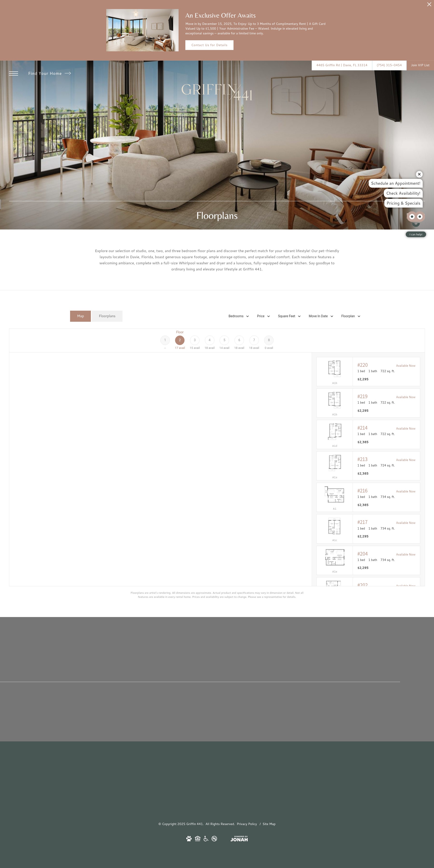
Task: Click 724 sq. ft. on unit #213
Action: pos(387,465)
